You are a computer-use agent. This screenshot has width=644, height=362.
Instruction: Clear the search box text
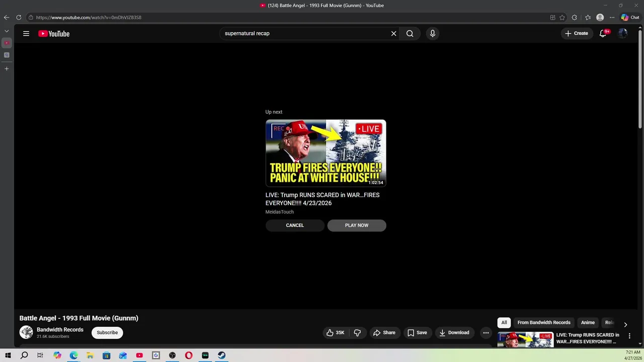coord(393,34)
